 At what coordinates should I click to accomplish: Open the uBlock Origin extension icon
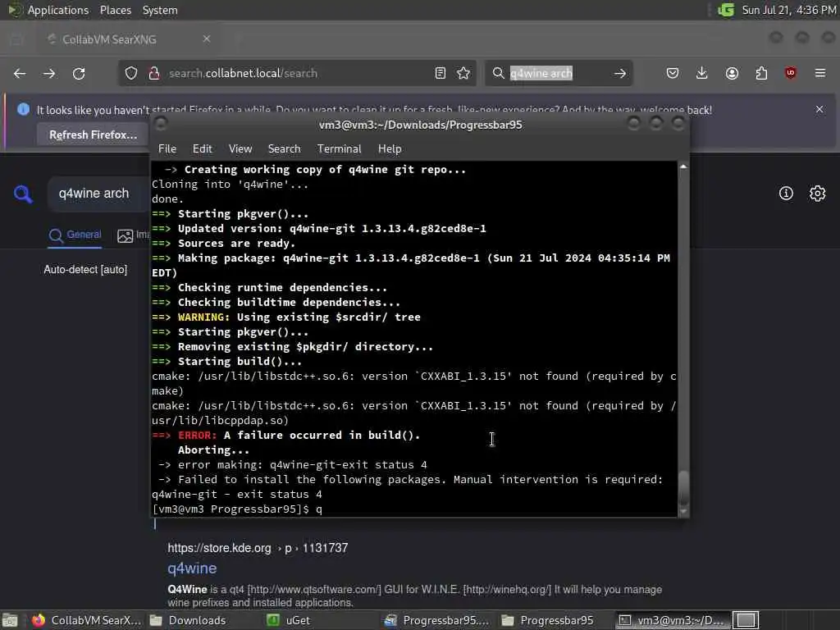(x=791, y=73)
